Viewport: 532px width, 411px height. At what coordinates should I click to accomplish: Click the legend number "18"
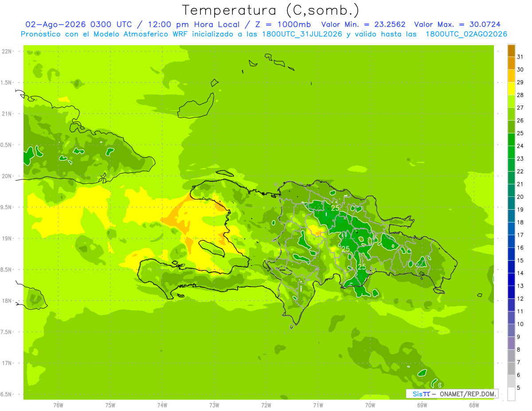[520, 222]
